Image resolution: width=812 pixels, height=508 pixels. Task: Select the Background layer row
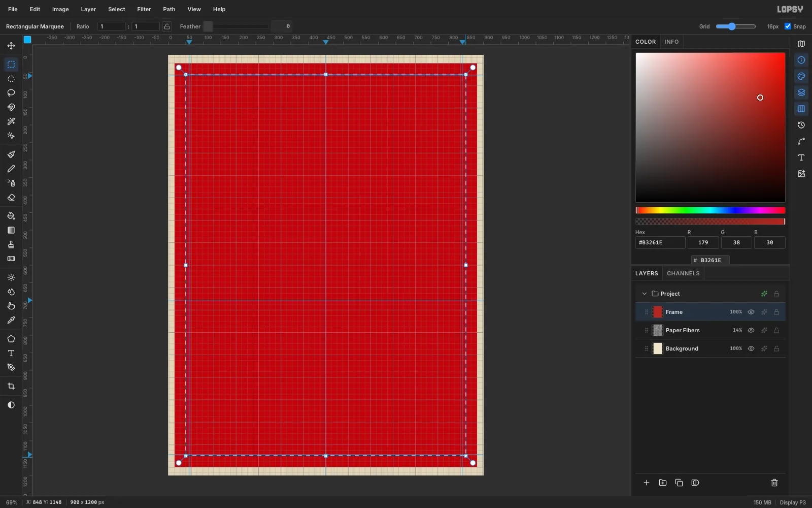(710, 348)
